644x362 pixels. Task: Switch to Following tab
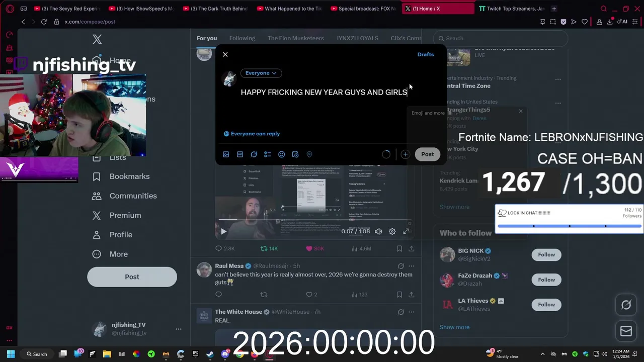242,38
